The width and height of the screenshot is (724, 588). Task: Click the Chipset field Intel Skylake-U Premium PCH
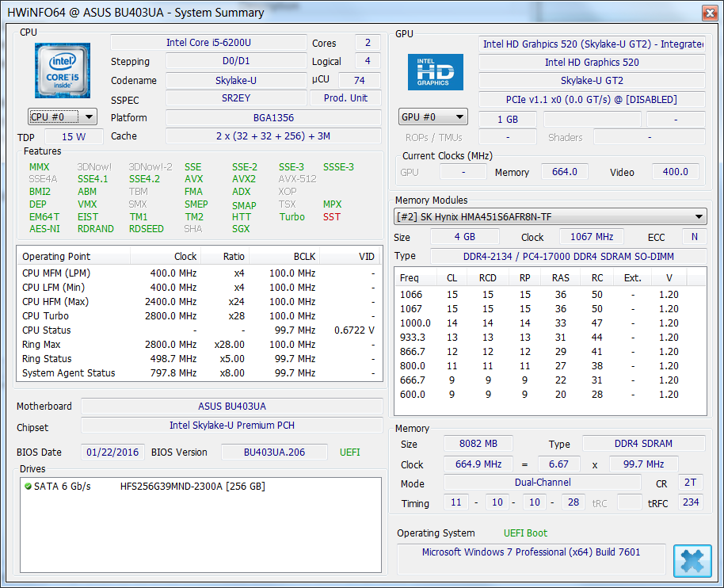[232, 426]
